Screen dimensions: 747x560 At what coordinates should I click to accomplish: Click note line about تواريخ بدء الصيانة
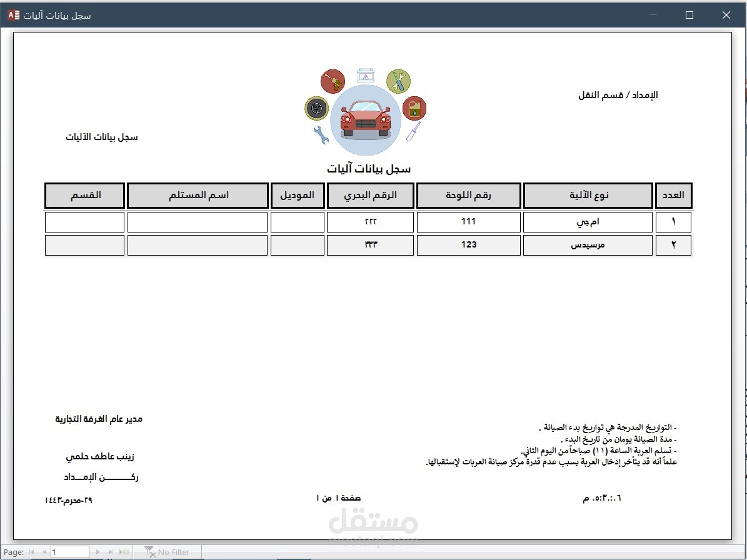pos(608,427)
